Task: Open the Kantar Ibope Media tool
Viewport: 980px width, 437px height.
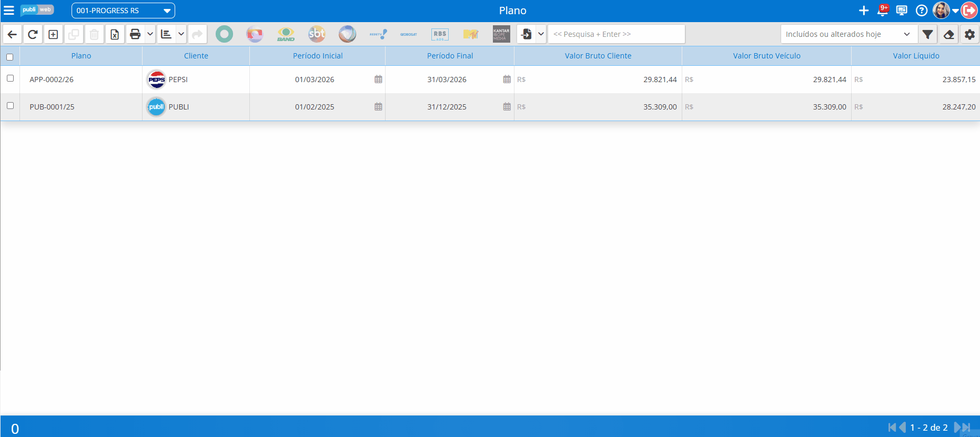Action: (501, 34)
